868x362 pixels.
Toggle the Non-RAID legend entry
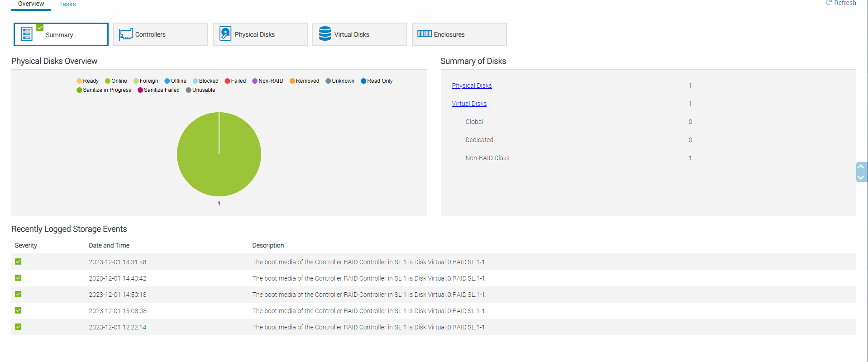pyautogui.click(x=267, y=81)
